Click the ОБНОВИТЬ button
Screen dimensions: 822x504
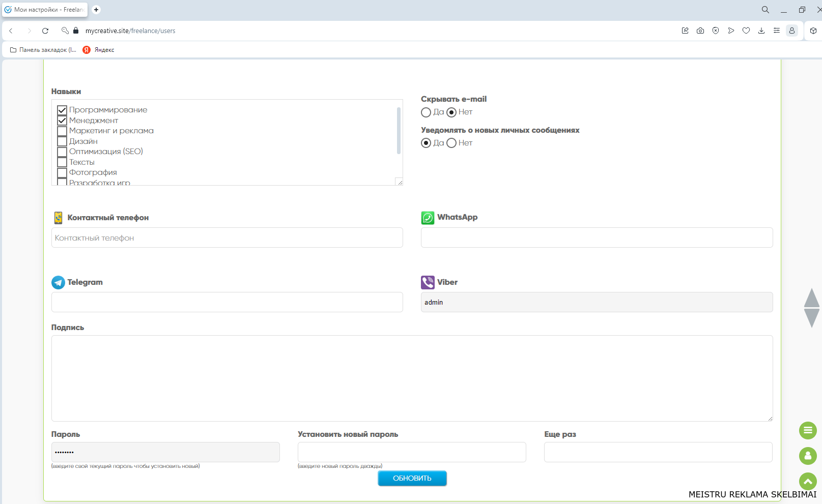point(412,478)
